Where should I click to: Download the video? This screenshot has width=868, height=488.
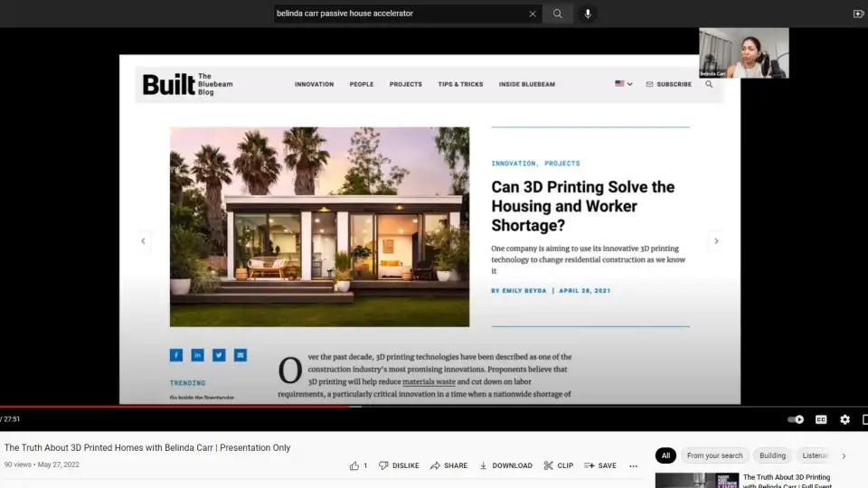point(505,465)
